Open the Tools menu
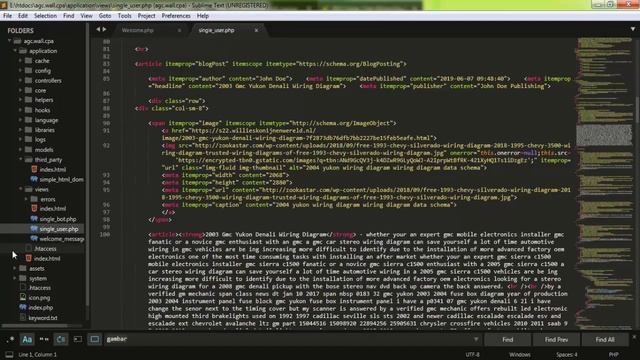 click(x=124, y=16)
